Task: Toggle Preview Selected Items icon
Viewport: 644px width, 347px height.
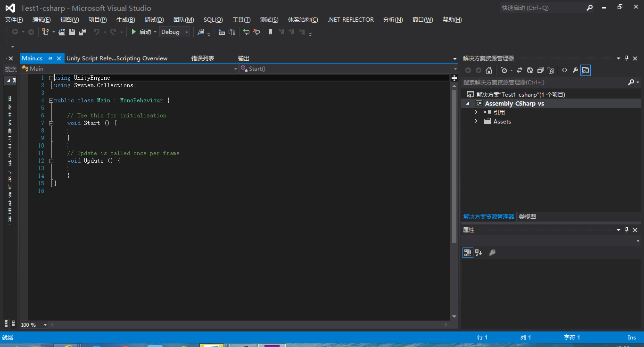Action: click(586, 70)
